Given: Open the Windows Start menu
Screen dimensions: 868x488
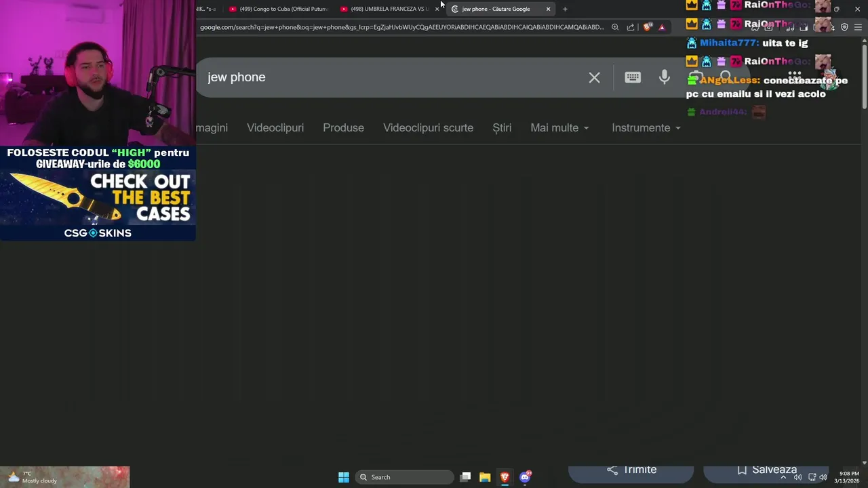Looking at the screenshot, I should click(x=344, y=477).
